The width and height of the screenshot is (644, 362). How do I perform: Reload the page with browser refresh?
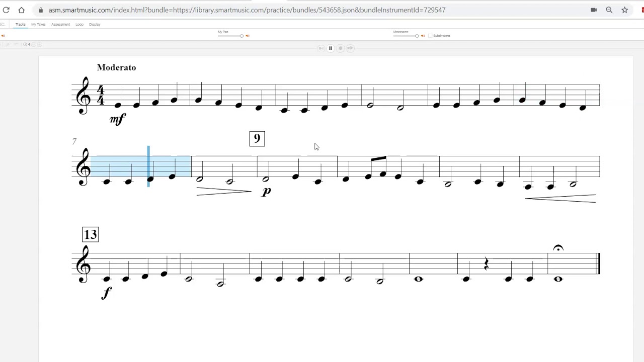[6, 10]
